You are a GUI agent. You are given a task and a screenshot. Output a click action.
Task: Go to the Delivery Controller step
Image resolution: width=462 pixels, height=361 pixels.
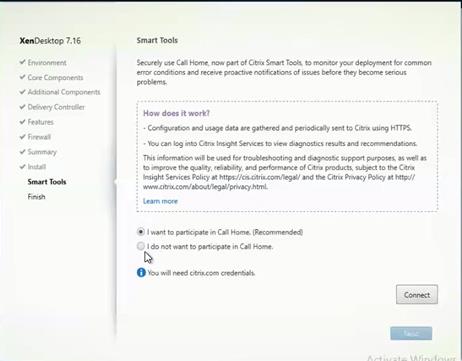(x=56, y=107)
